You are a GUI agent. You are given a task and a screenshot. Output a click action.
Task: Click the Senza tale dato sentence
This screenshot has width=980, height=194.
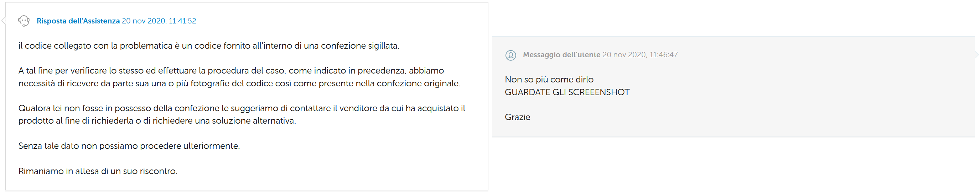tap(129, 146)
